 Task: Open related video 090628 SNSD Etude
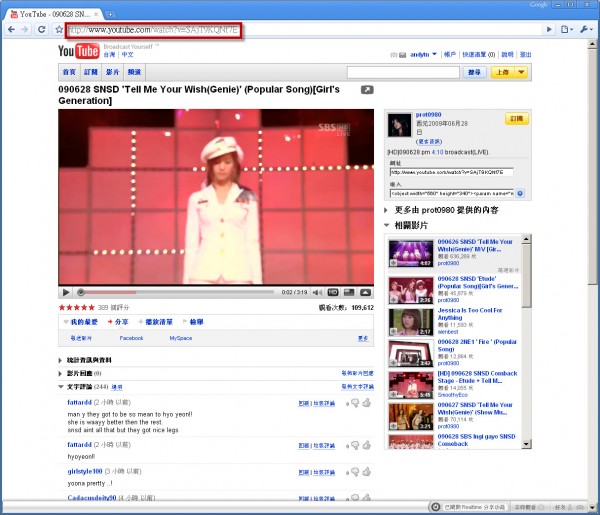click(x=478, y=282)
